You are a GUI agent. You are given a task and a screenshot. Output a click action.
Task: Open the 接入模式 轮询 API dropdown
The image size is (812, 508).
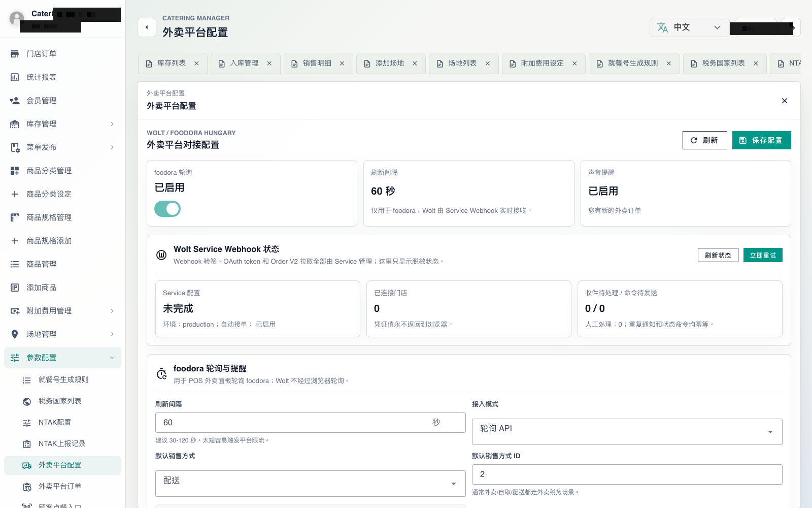pos(627,432)
